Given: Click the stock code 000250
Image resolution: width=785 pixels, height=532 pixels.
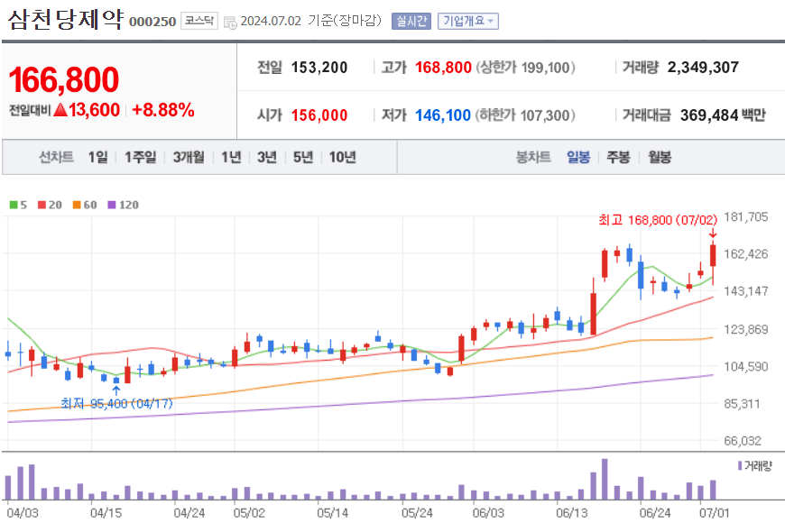Looking at the screenshot, I should 152,22.
